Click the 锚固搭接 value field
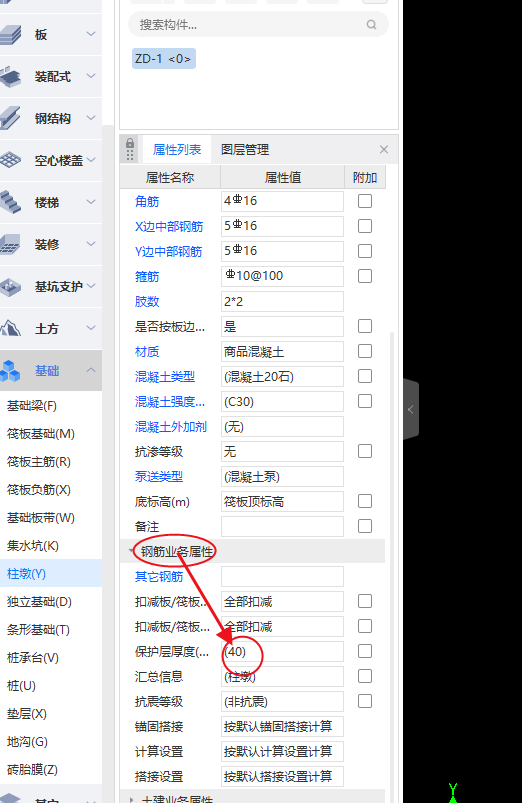522x803 pixels. (x=282, y=726)
